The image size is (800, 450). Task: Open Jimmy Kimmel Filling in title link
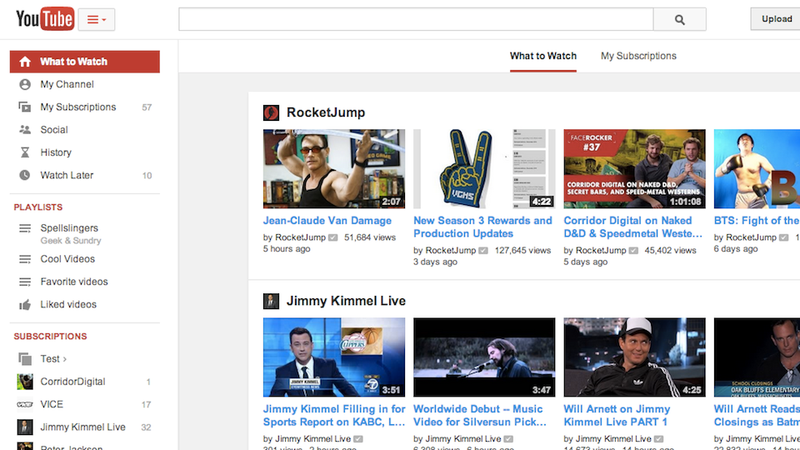[334, 415]
